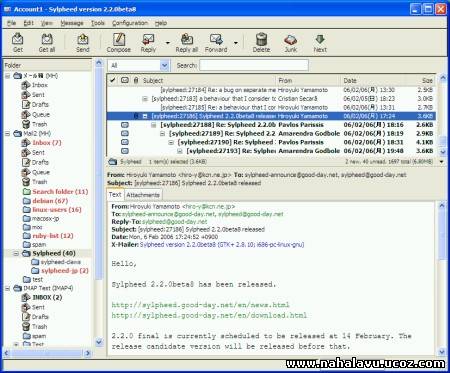The image size is (450, 373).
Task: Open the news.html link in message
Action: (x=200, y=305)
